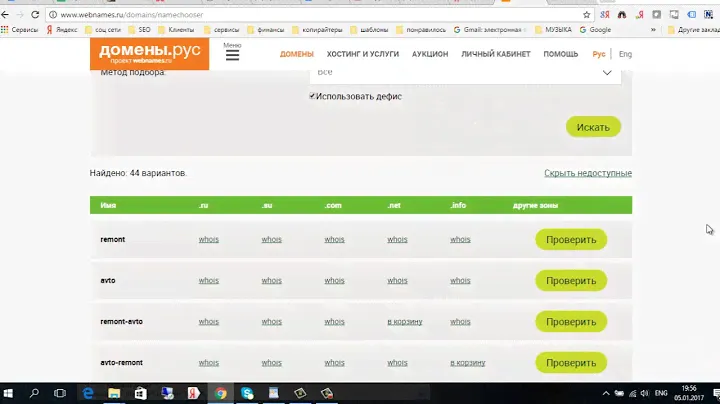Screen dimensions: 720x404
Task: Expand the Метод подбора dropdown
Action: click(x=606, y=73)
